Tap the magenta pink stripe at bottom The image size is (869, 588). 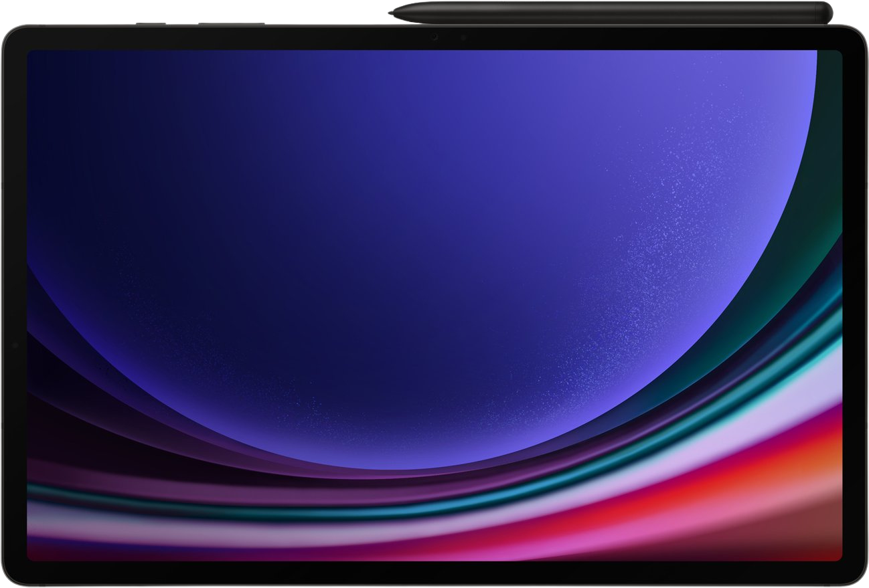tap(536, 545)
